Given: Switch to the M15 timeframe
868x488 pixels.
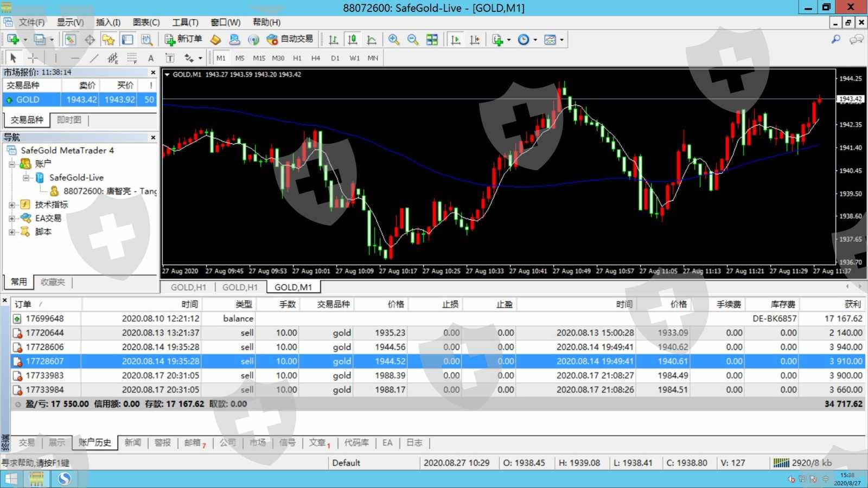Looking at the screenshot, I should tap(259, 58).
